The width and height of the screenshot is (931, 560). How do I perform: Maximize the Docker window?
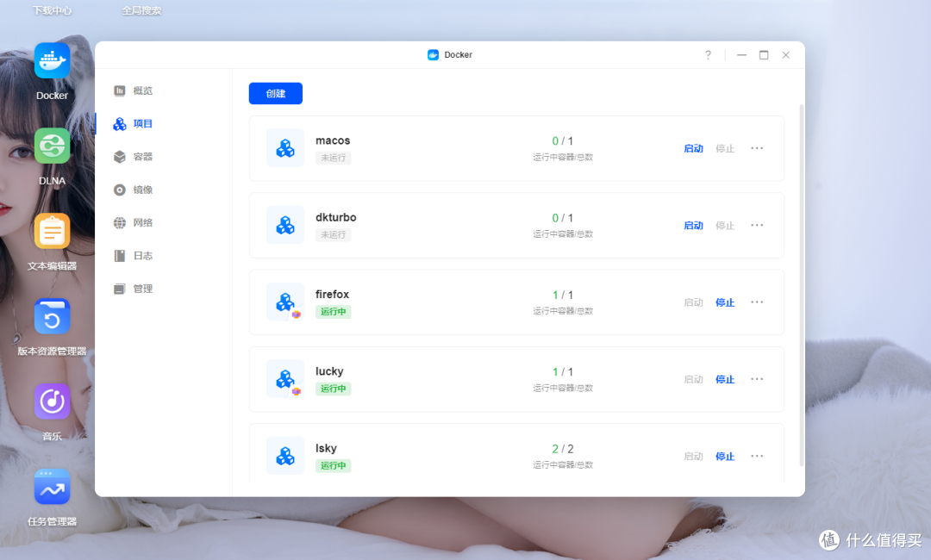point(764,55)
